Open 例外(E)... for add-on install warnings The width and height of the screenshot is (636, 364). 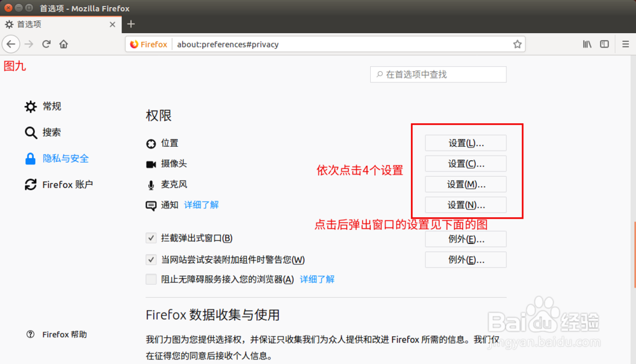(x=466, y=260)
